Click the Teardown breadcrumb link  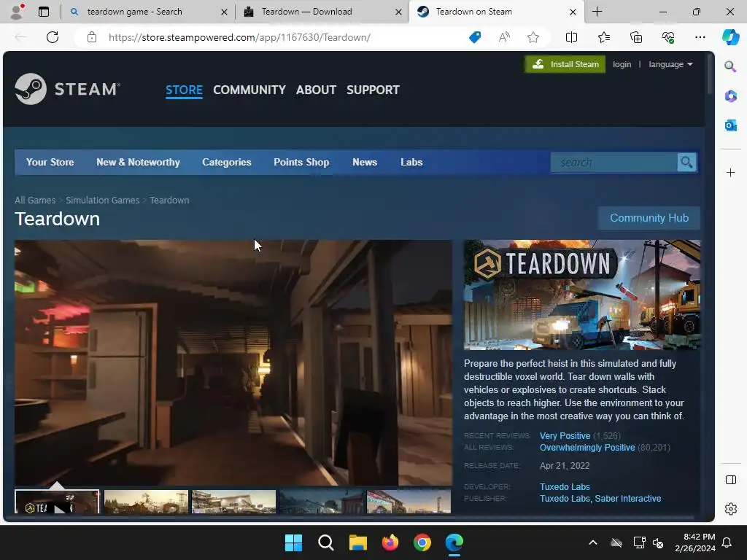[x=169, y=201]
